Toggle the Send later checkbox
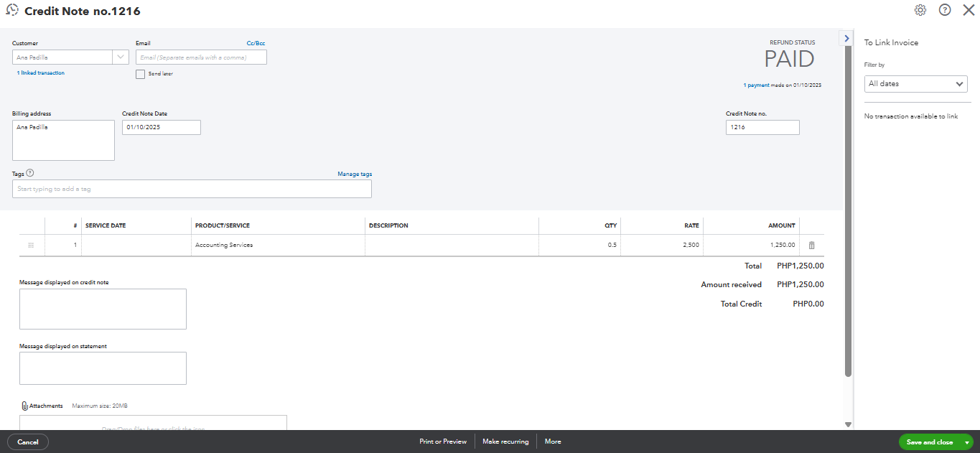 (x=141, y=74)
